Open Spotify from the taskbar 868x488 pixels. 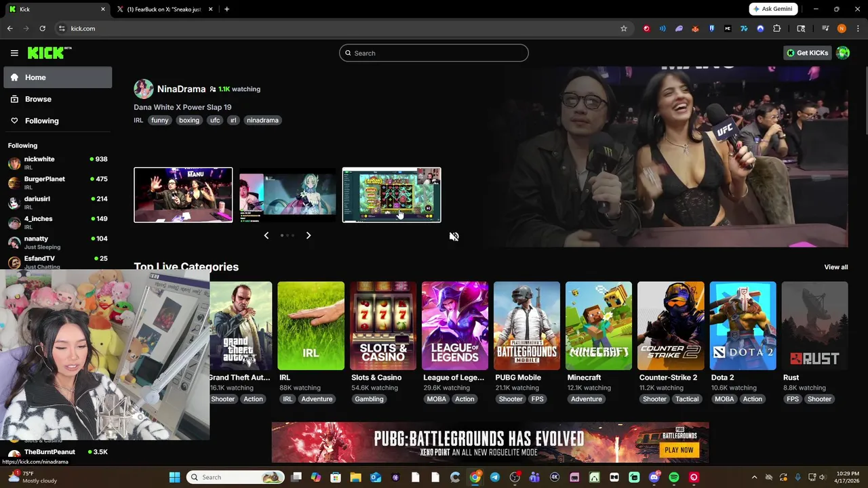coord(674,477)
